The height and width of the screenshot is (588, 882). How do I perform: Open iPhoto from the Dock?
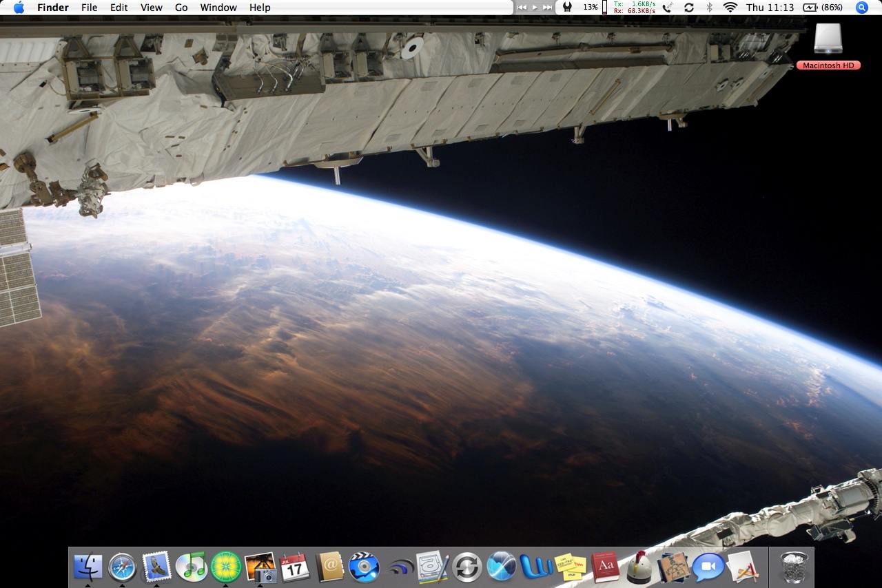coord(260,567)
